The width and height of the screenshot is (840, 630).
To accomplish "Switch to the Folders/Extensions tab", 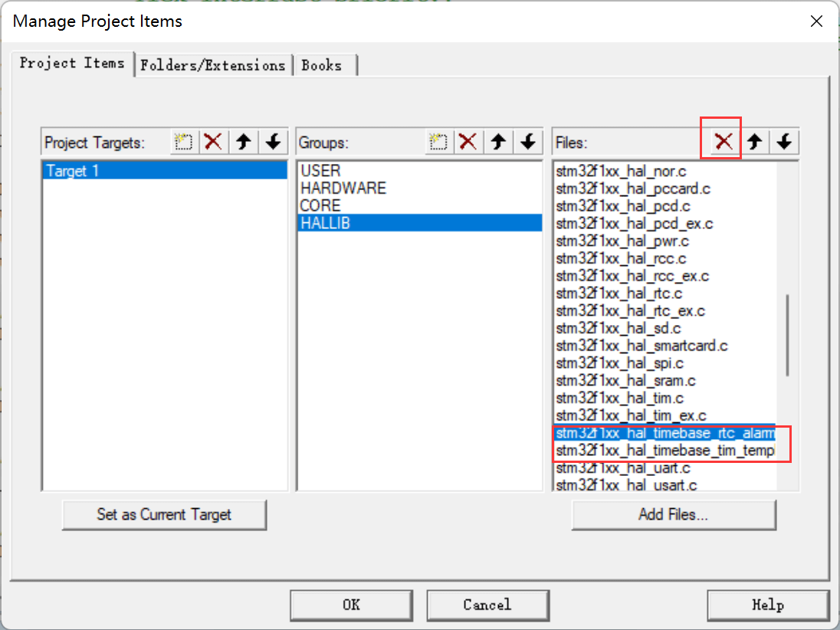I will click(212, 65).
